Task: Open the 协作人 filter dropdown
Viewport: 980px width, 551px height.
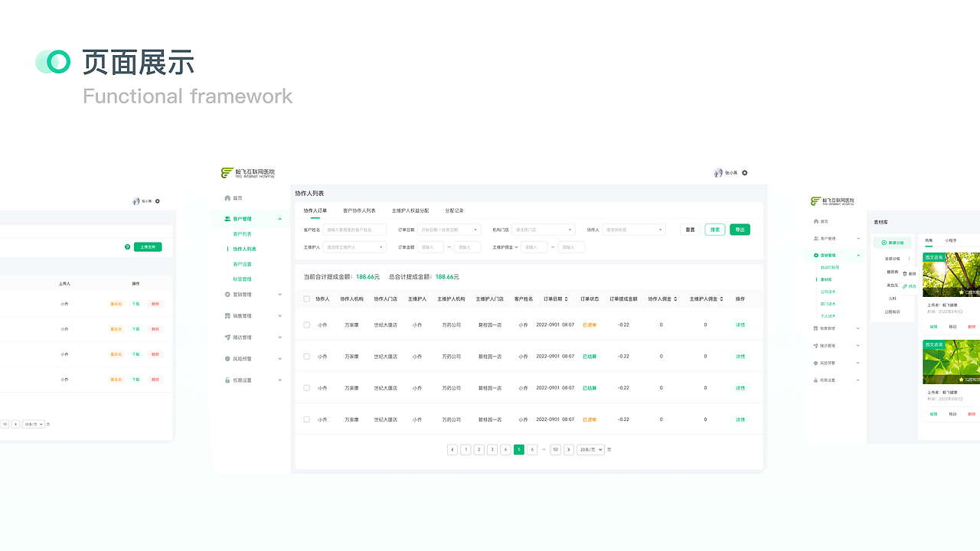Action: click(634, 230)
